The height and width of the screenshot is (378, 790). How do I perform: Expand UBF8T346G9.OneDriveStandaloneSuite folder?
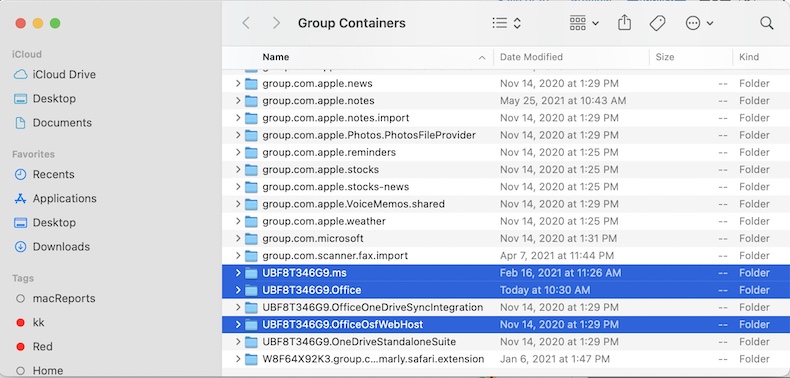(x=238, y=342)
